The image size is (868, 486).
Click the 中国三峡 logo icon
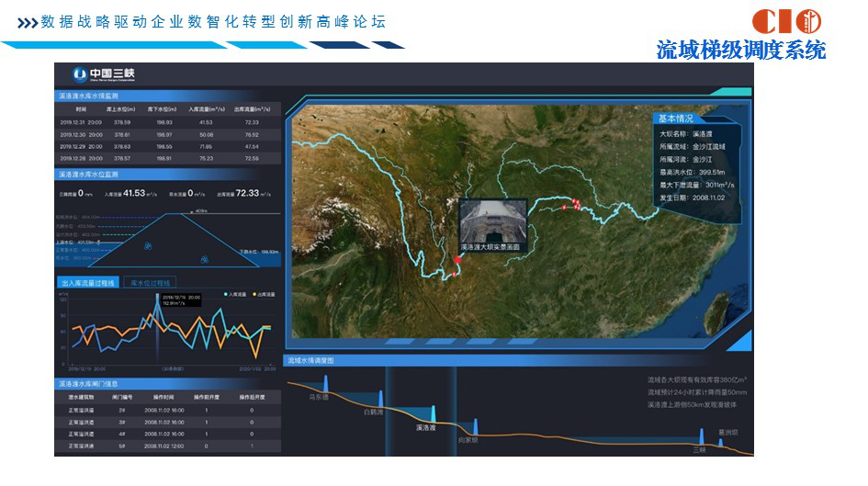tap(80, 73)
